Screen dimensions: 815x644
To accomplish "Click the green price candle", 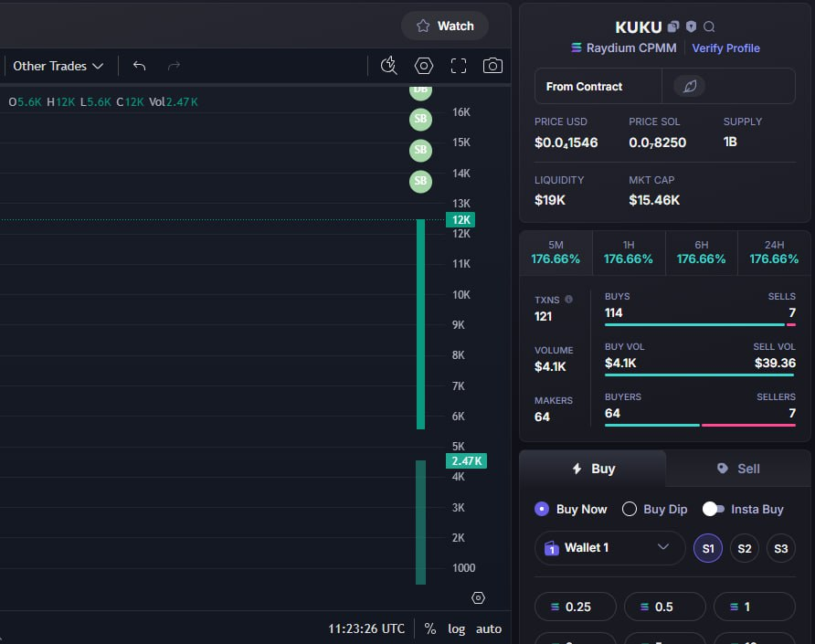I will pyautogui.click(x=420, y=324).
